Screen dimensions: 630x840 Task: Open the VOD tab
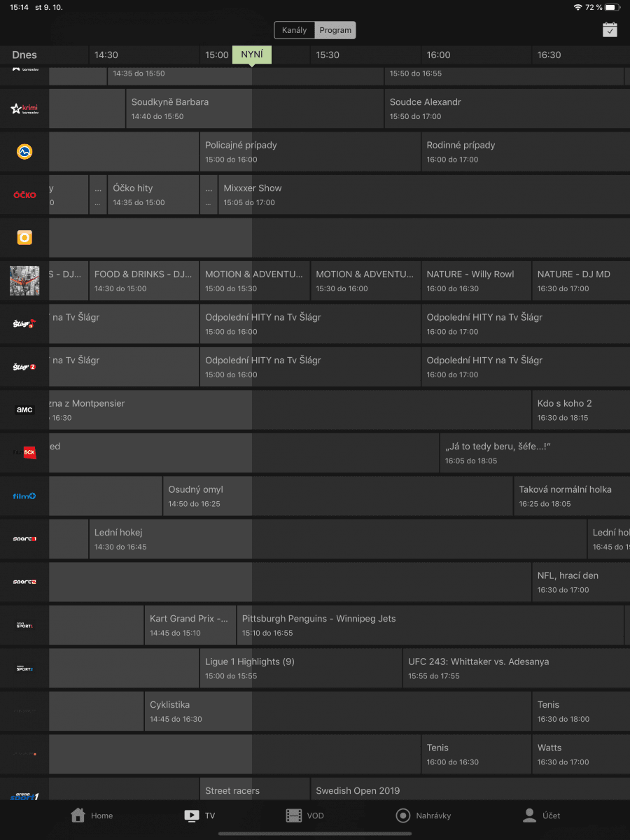pyautogui.click(x=305, y=815)
